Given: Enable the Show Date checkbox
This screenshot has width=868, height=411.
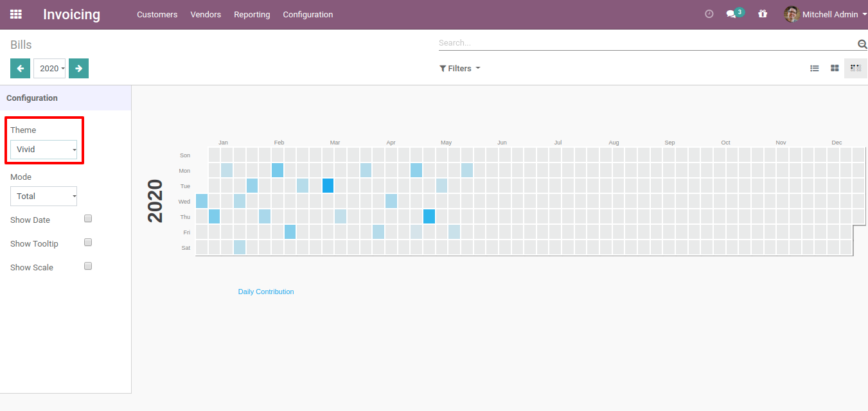Looking at the screenshot, I should [x=88, y=219].
